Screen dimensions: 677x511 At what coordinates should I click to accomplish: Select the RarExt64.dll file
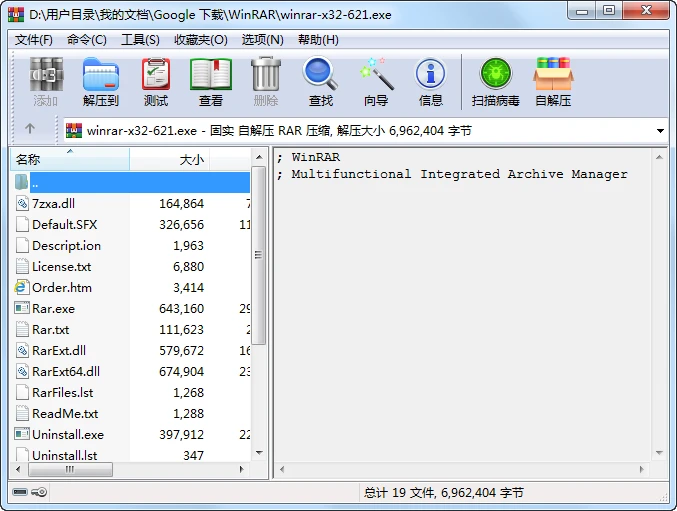click(66, 372)
